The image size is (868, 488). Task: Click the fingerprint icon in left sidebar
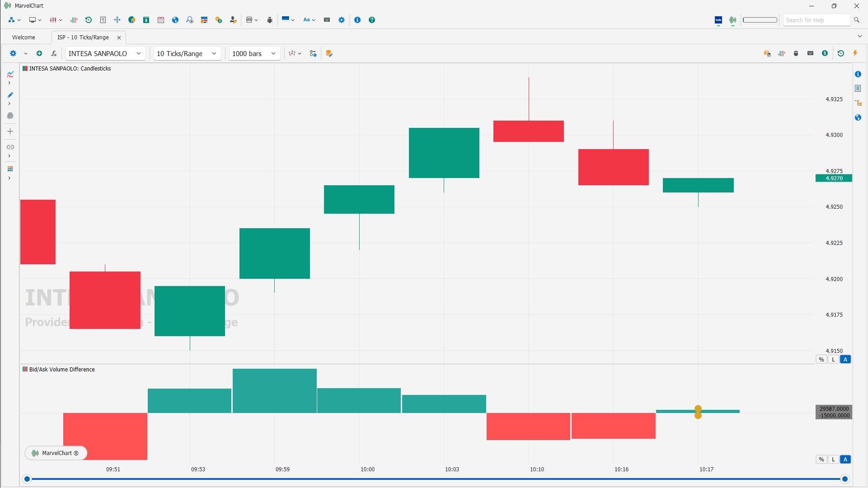click(x=10, y=116)
